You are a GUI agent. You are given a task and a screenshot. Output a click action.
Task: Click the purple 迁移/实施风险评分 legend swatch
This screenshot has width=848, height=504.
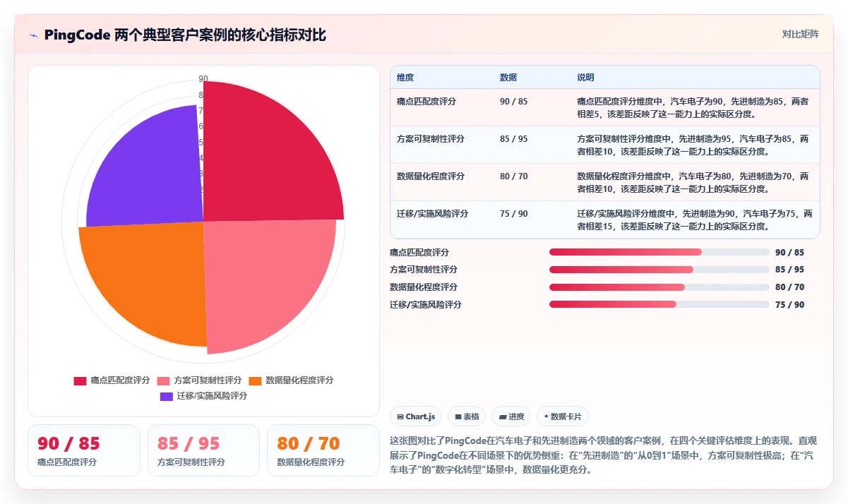click(x=166, y=396)
